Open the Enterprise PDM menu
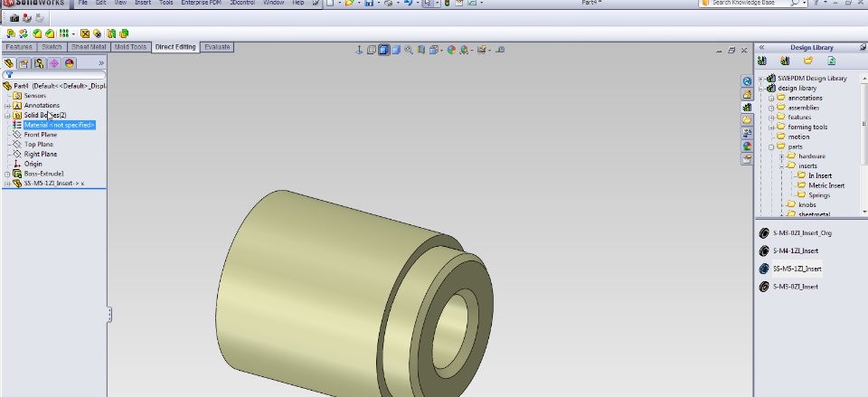 click(x=201, y=3)
